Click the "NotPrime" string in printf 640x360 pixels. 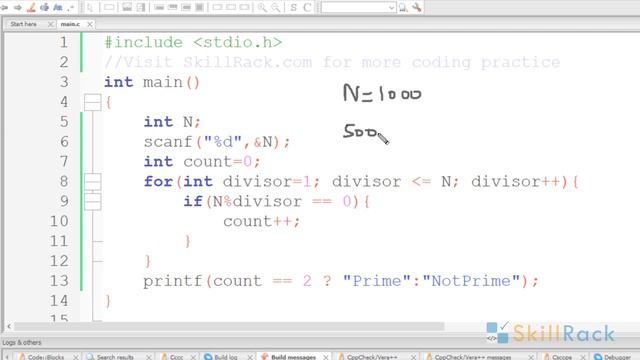(x=471, y=281)
